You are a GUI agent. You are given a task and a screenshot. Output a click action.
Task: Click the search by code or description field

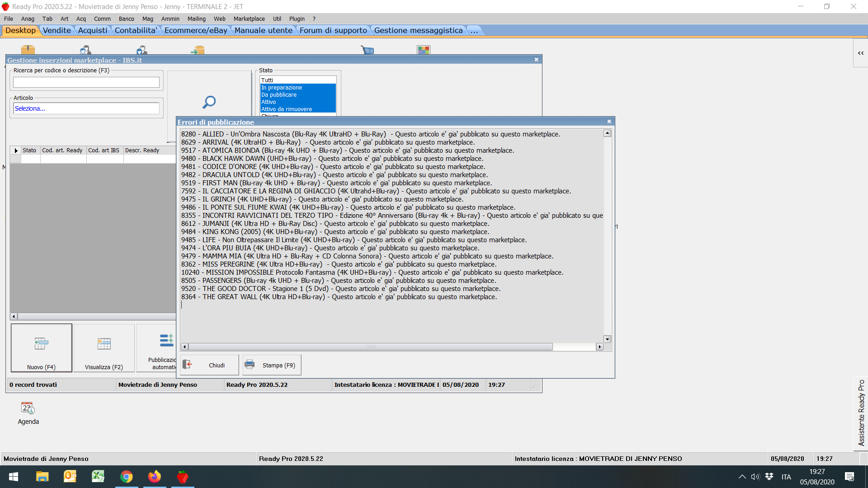coord(86,82)
